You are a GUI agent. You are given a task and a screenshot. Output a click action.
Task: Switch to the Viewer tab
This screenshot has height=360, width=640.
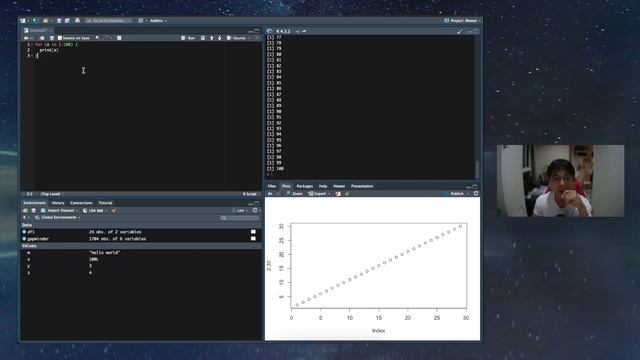[x=339, y=186]
